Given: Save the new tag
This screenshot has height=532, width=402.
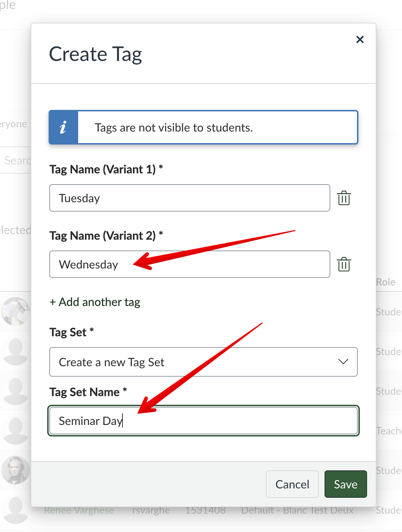Looking at the screenshot, I should point(345,484).
